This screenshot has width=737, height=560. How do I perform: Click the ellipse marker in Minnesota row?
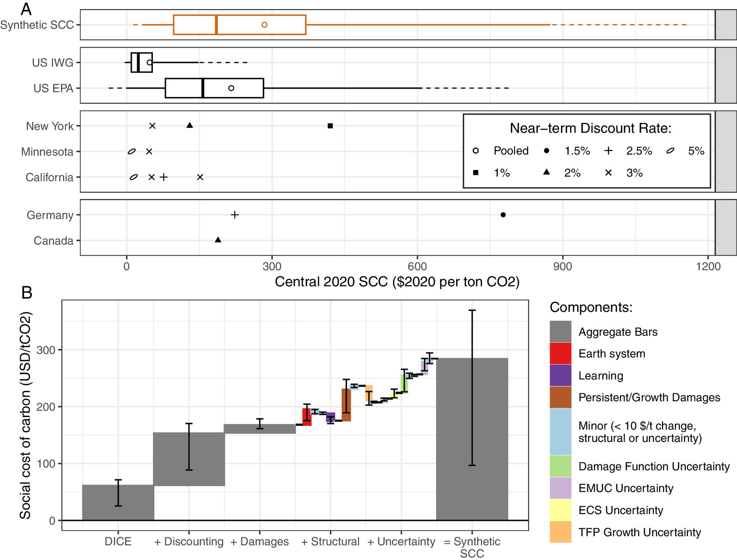click(x=132, y=151)
